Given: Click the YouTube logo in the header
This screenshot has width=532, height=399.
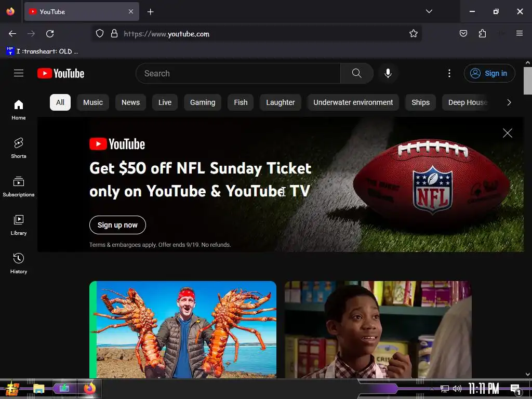Looking at the screenshot, I should [61, 73].
